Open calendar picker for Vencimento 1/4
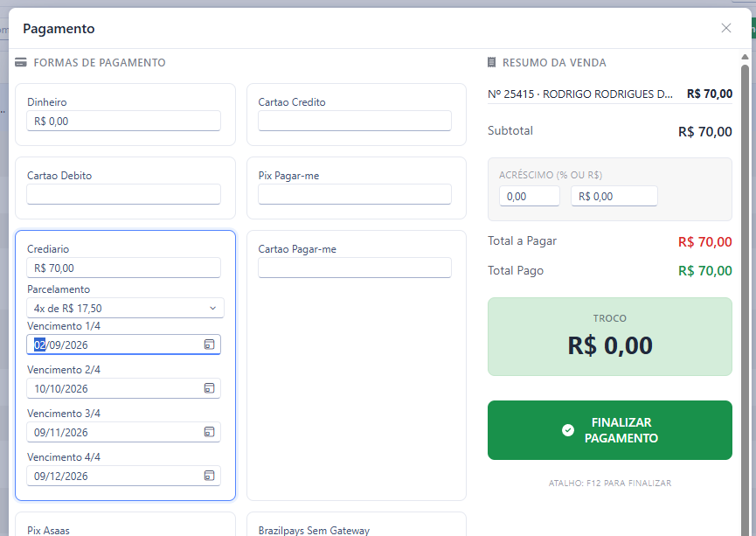 [209, 345]
